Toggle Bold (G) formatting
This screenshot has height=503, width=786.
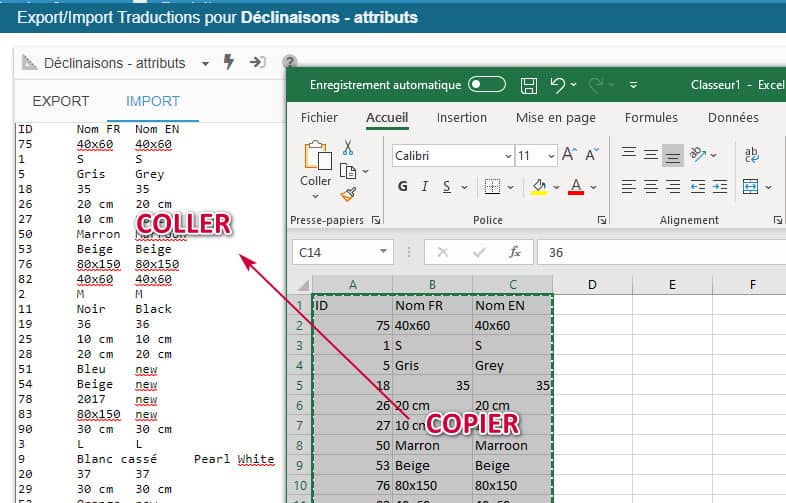(403, 187)
